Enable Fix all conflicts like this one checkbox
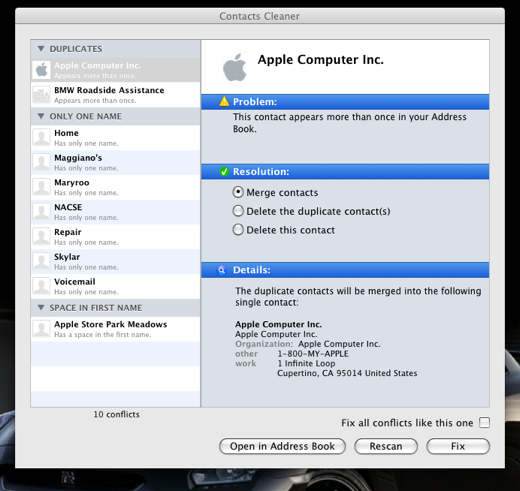 tap(484, 423)
